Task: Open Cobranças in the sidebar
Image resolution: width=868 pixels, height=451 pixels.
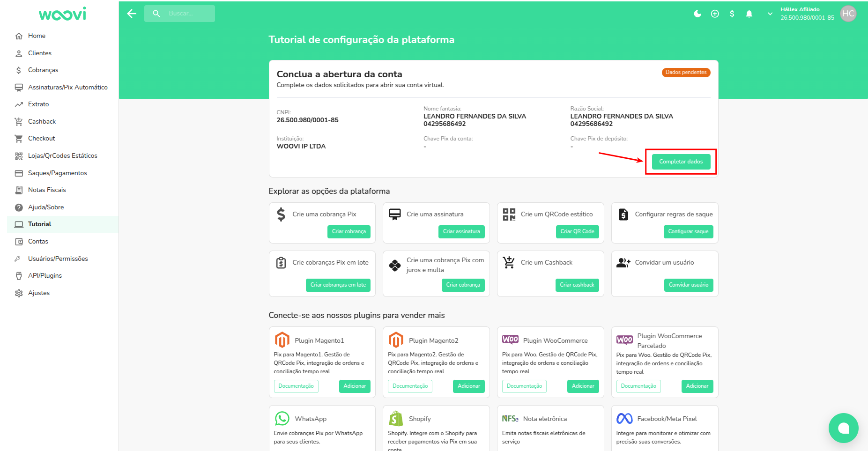Action: (43, 70)
